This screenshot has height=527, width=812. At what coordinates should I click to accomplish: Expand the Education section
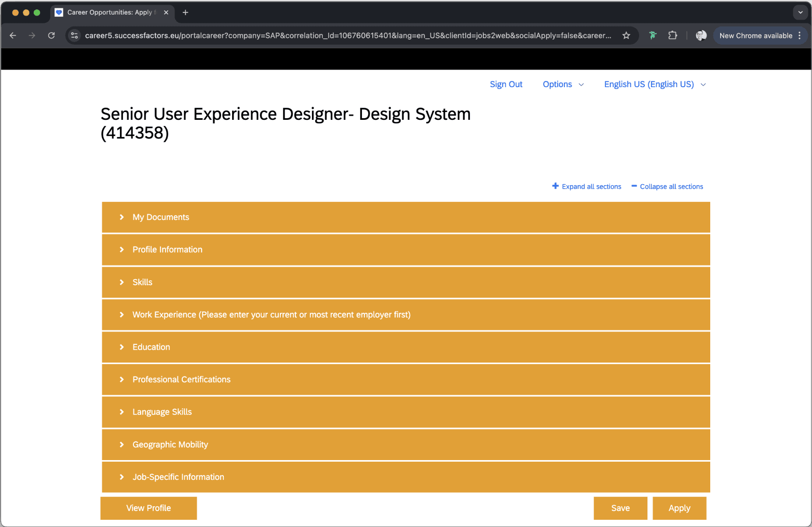coord(151,347)
